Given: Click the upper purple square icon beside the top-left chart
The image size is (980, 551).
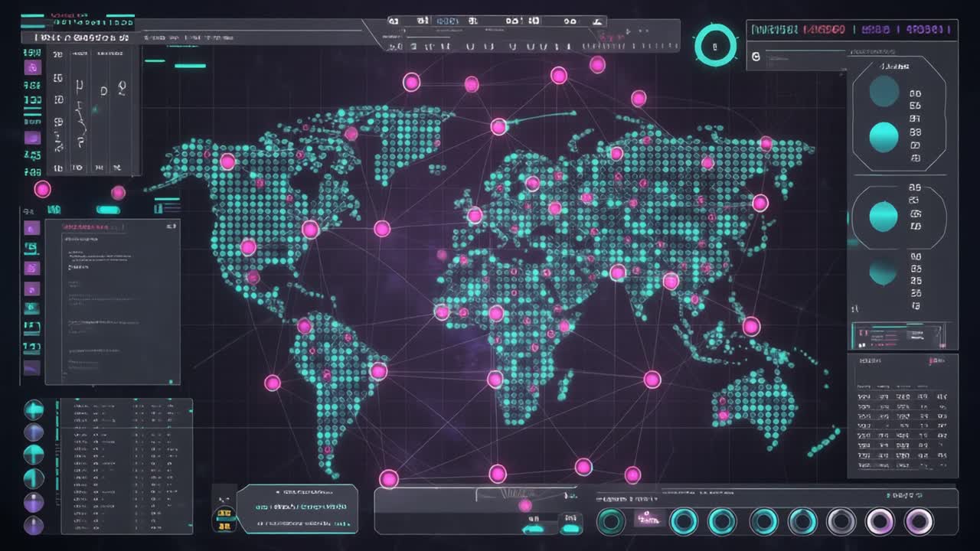Looking at the screenshot, I should pyautogui.click(x=32, y=67).
